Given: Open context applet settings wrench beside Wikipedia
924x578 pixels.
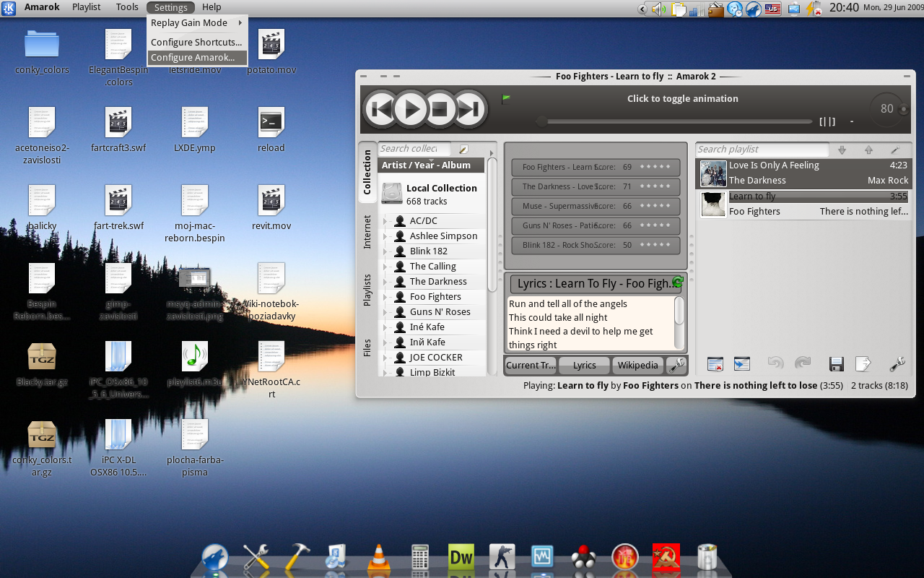Looking at the screenshot, I should click(676, 366).
